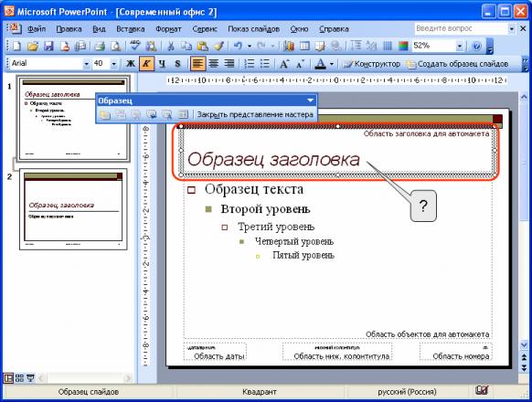Click Создать образец слайдов button
This screenshot has height=402, width=532.
click(458, 63)
